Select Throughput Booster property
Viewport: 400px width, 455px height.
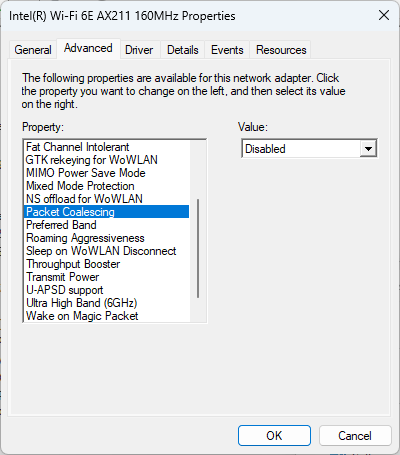click(107, 264)
